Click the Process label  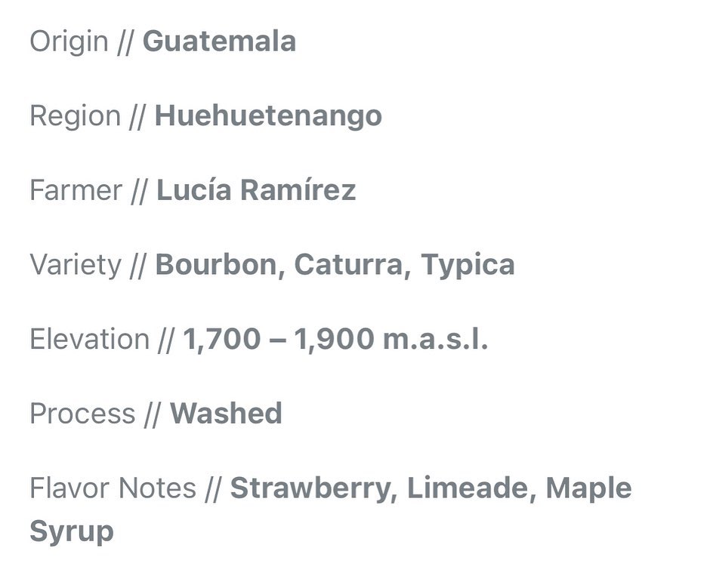(x=82, y=413)
